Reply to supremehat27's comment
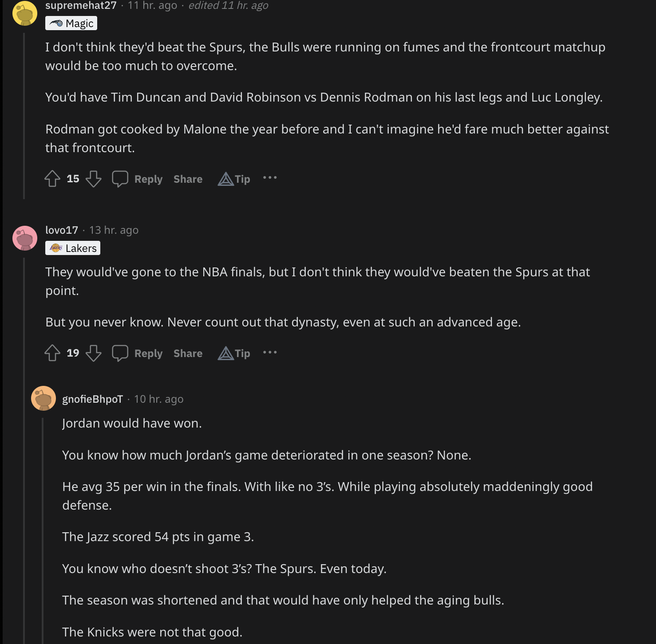 [x=148, y=179]
